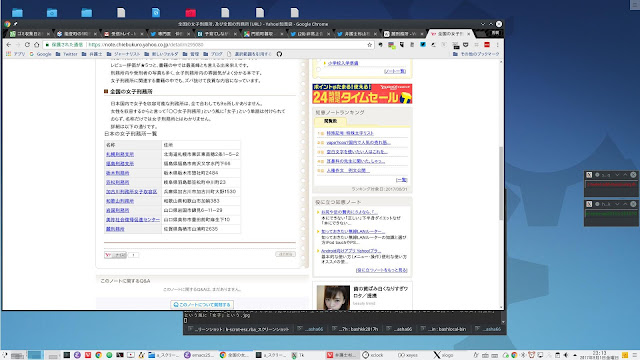Select the 閲覧数 ranking tab

pyautogui.click(x=331, y=121)
